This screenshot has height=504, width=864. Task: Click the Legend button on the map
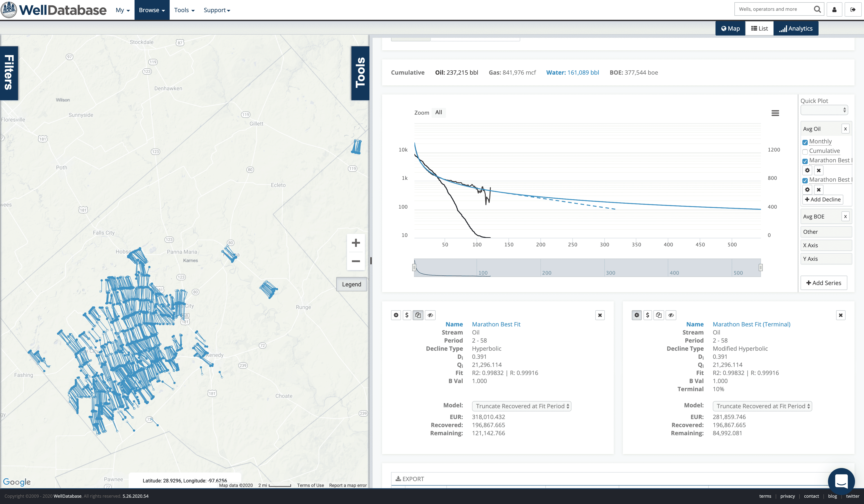(x=351, y=284)
